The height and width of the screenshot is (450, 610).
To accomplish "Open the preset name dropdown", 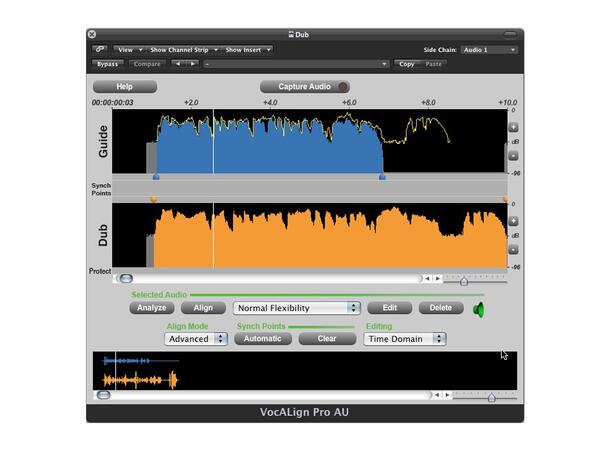I will click(296, 64).
